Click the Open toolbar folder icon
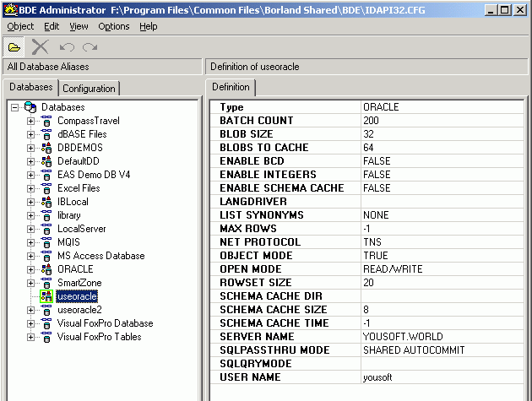532x401 pixels. pyautogui.click(x=14, y=47)
